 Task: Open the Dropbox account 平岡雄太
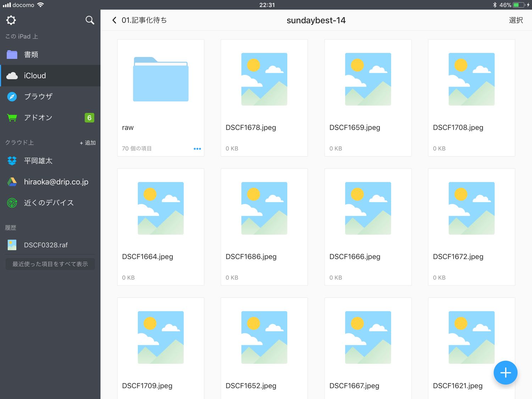38,161
